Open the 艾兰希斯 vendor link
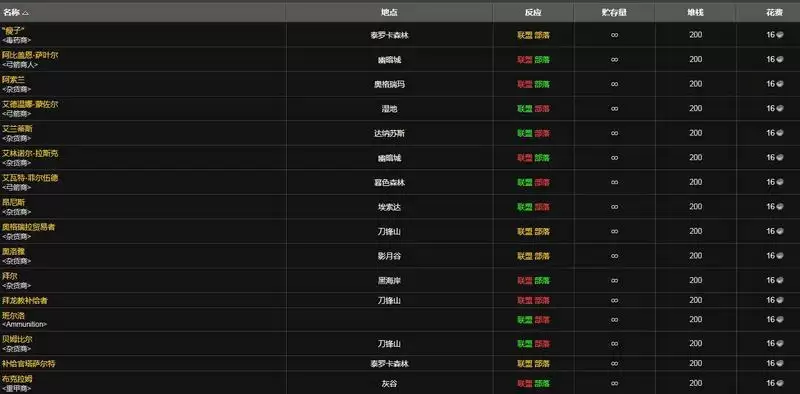This screenshot has height=394, width=800. click(x=17, y=129)
